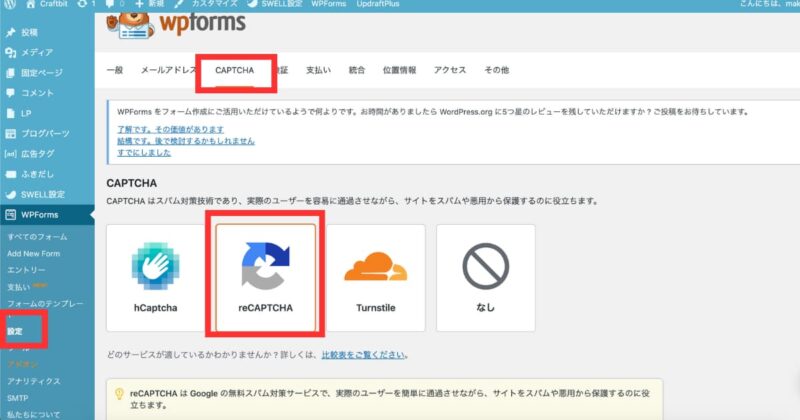The height and width of the screenshot is (420, 800).
Task: Open SWELL設定 in the admin bar
Action: point(274,4)
